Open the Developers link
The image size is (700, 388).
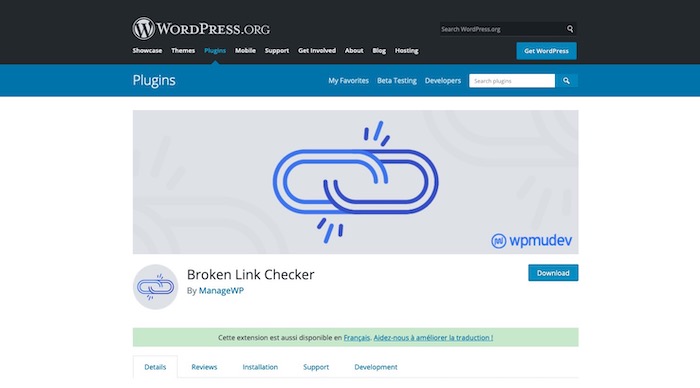click(443, 81)
